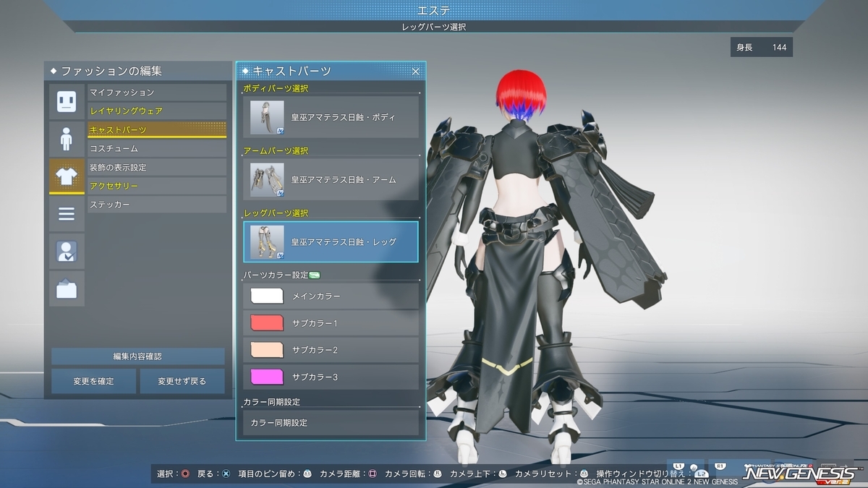Choose 皇巫アマテラス日蝕・レッグ leg part
Screen dimensions: 868x488
point(331,241)
